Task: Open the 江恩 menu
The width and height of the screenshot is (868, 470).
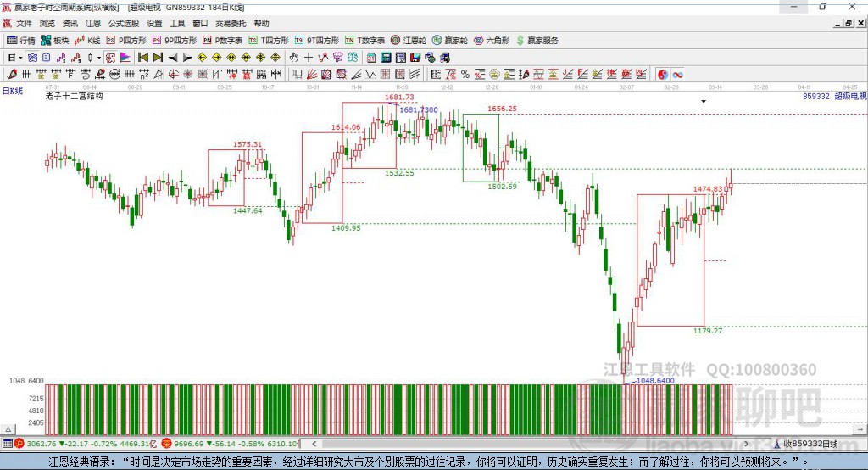Action: [x=93, y=23]
